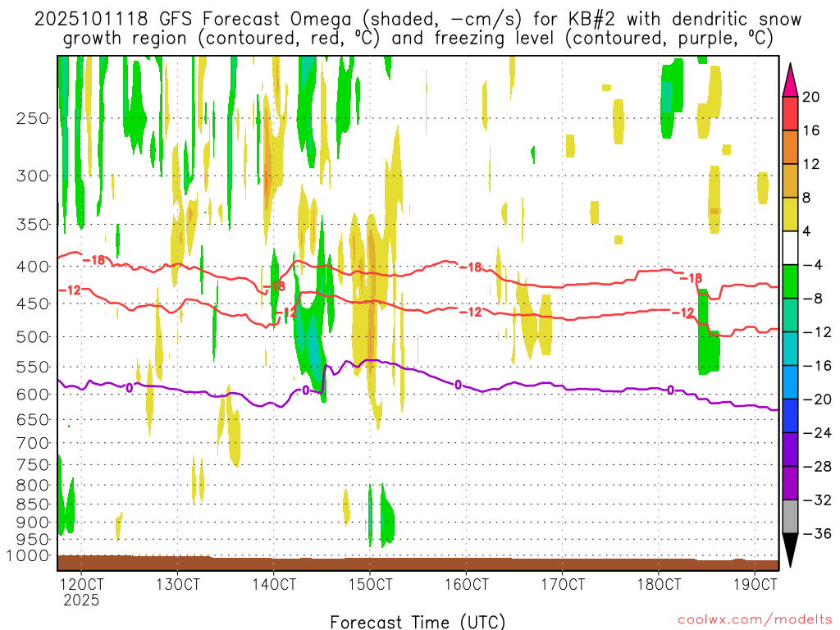This screenshot has height=630, width=840.
Task: Click the red color bar segment between 16 and 20
Action: [790, 113]
